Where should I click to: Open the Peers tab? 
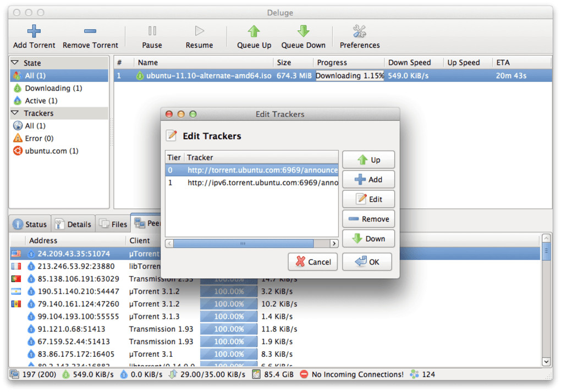coord(147,223)
